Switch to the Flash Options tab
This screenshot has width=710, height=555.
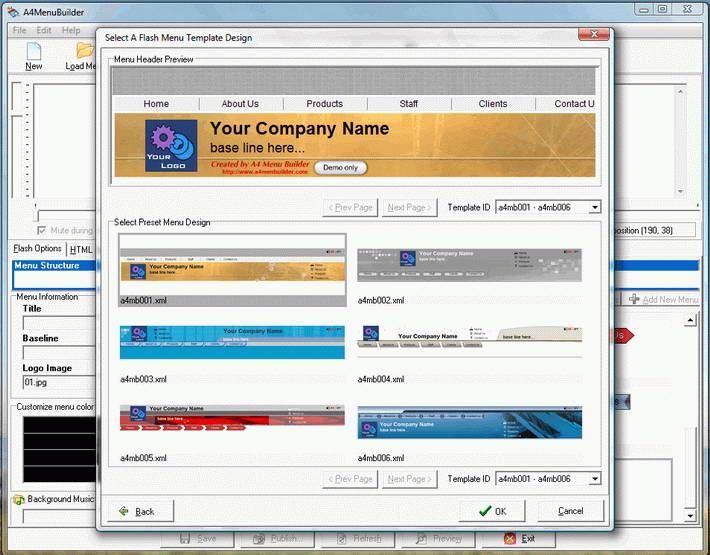(x=38, y=249)
